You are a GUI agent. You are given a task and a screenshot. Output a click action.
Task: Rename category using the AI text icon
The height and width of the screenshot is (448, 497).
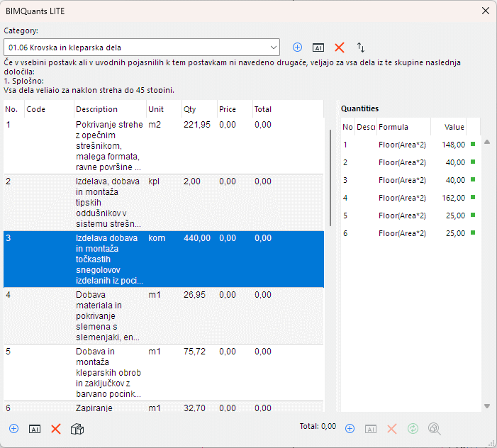pyautogui.click(x=318, y=47)
